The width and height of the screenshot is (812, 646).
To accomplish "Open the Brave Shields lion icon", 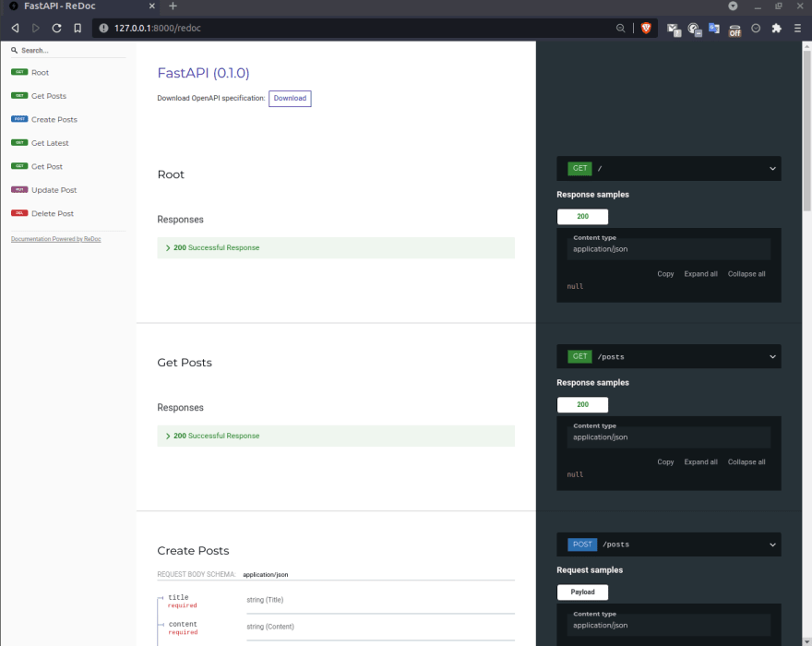I will [646, 28].
